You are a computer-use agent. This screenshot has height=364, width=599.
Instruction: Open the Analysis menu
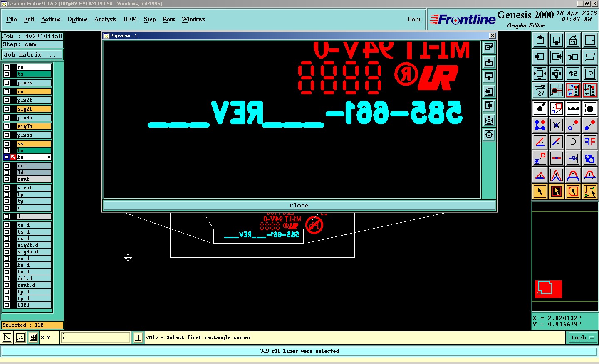tap(105, 19)
